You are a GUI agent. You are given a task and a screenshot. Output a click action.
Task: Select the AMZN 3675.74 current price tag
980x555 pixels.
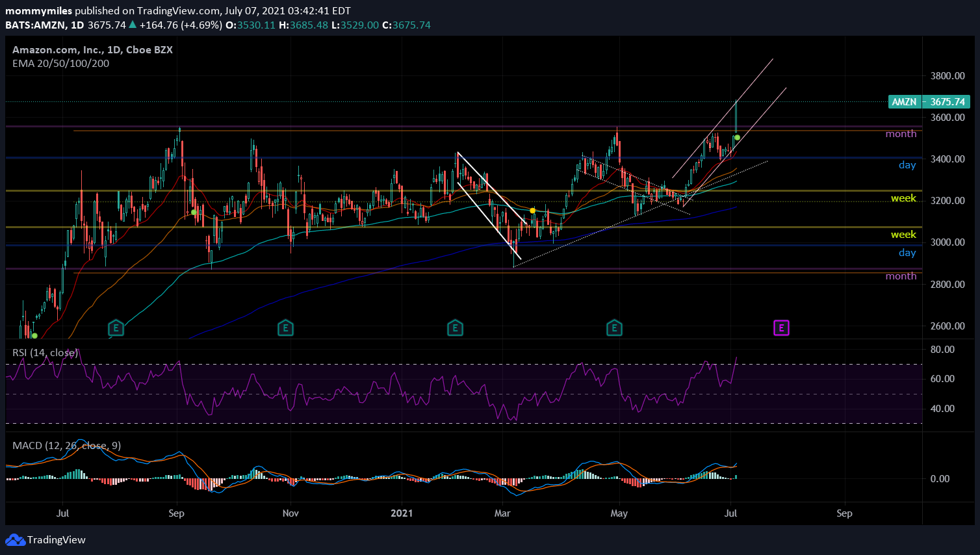(x=929, y=102)
